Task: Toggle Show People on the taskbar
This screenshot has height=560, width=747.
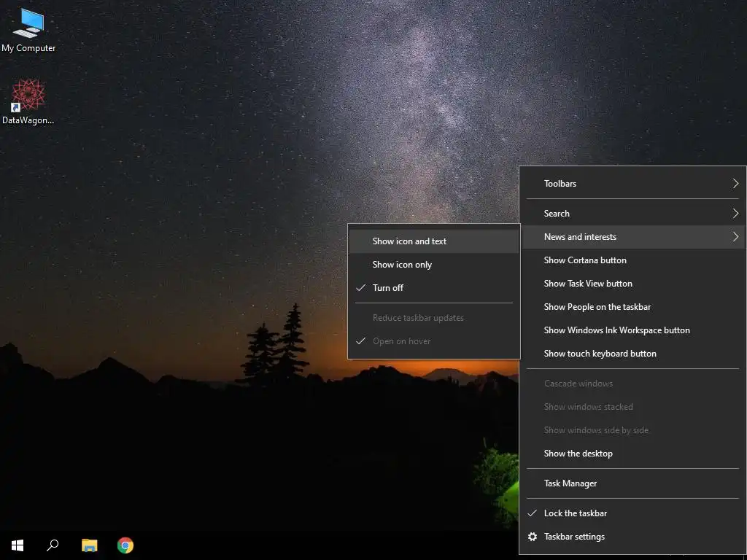Action: click(x=632, y=307)
